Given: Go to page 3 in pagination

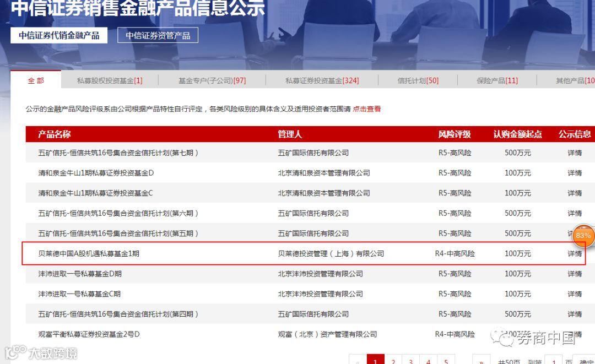Looking at the screenshot, I should (x=410, y=360).
